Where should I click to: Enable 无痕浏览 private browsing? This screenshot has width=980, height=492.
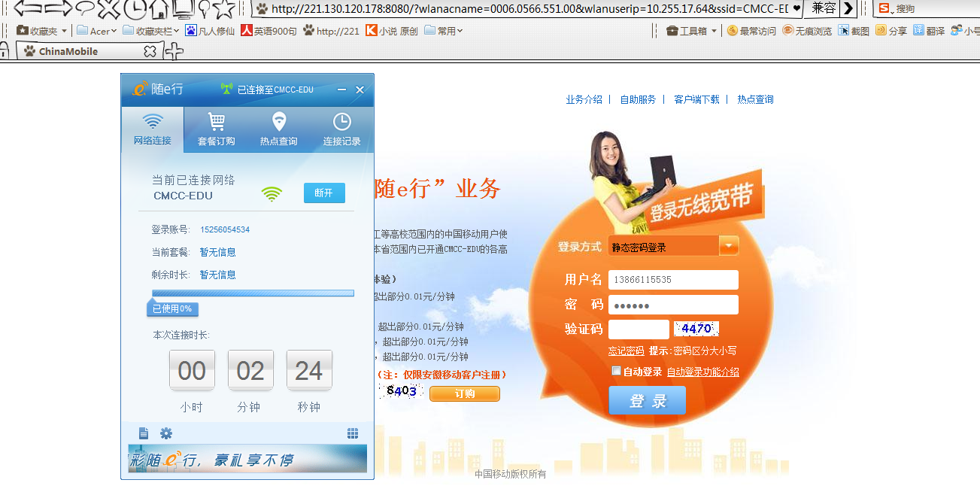[808, 31]
